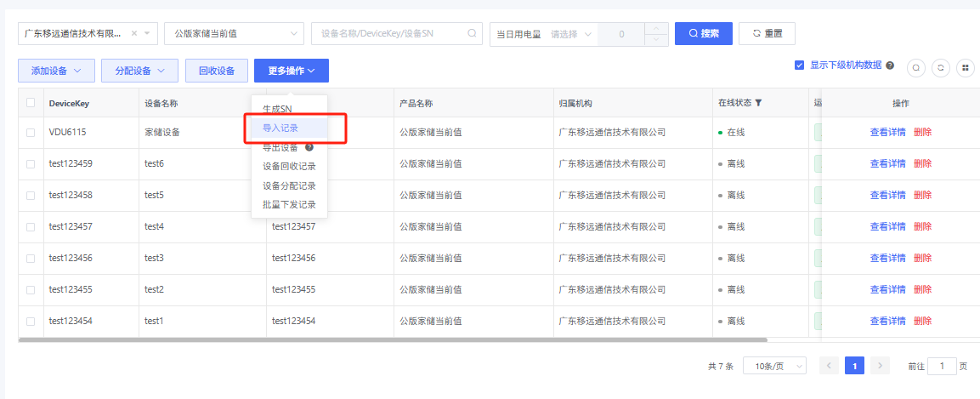
Task: Click the blue 搜索 button
Action: 703,34
